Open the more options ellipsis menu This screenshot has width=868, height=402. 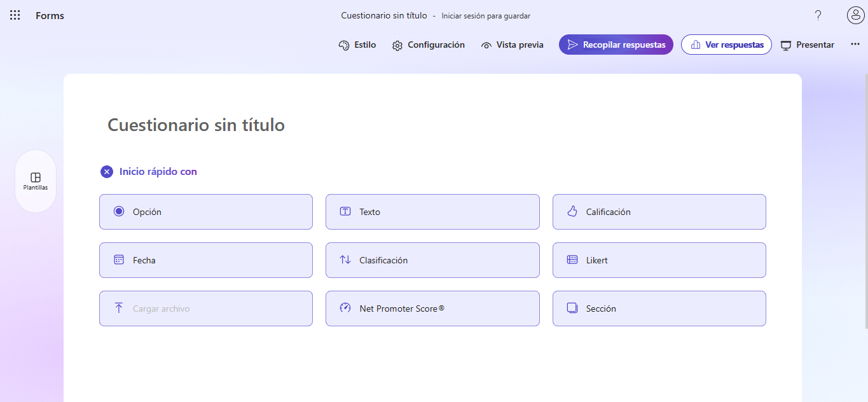(x=855, y=45)
